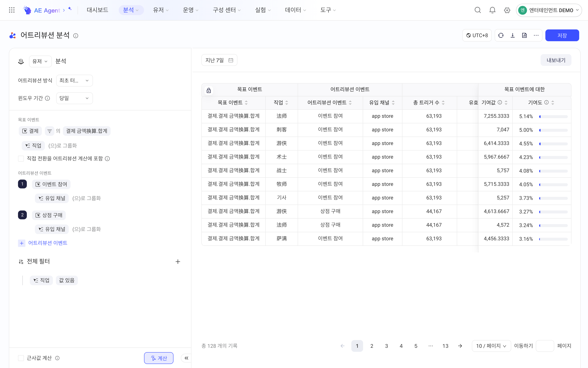
Task: Collapse the left panel with double-chevron
Action: coord(186,358)
